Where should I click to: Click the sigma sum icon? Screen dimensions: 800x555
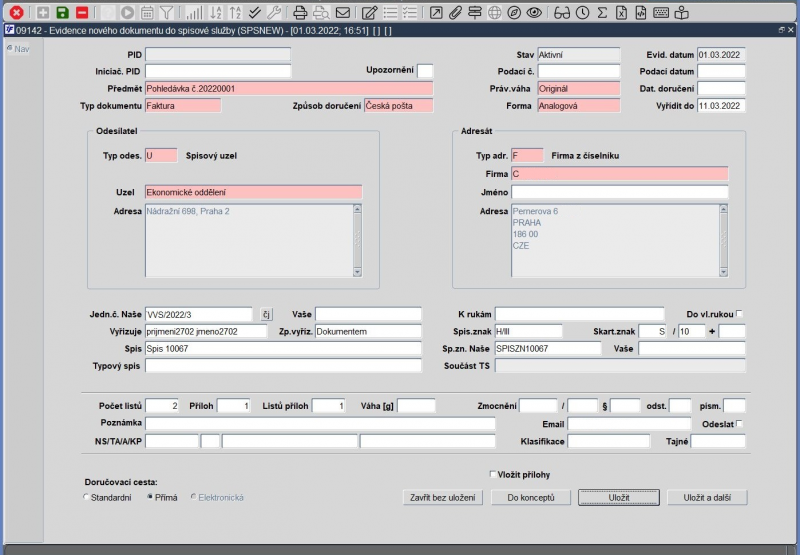[x=602, y=12]
